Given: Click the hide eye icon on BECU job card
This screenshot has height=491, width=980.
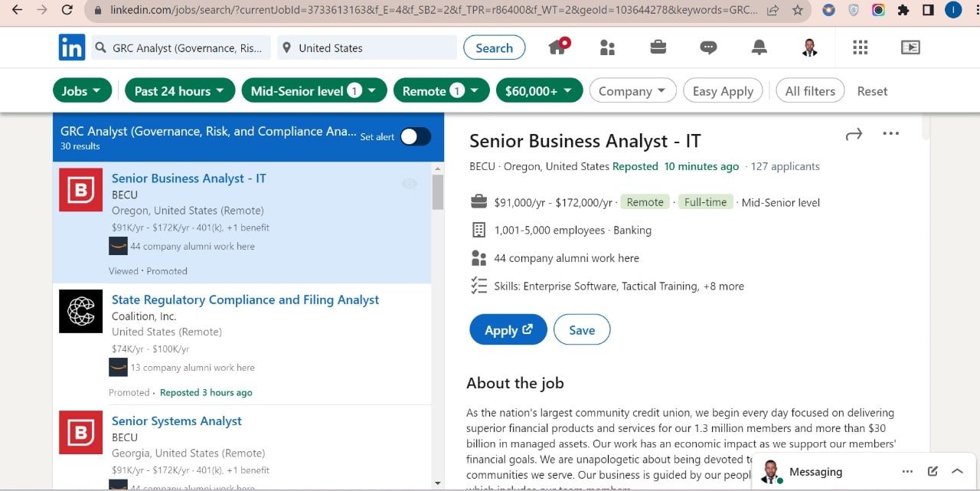Looking at the screenshot, I should (410, 183).
